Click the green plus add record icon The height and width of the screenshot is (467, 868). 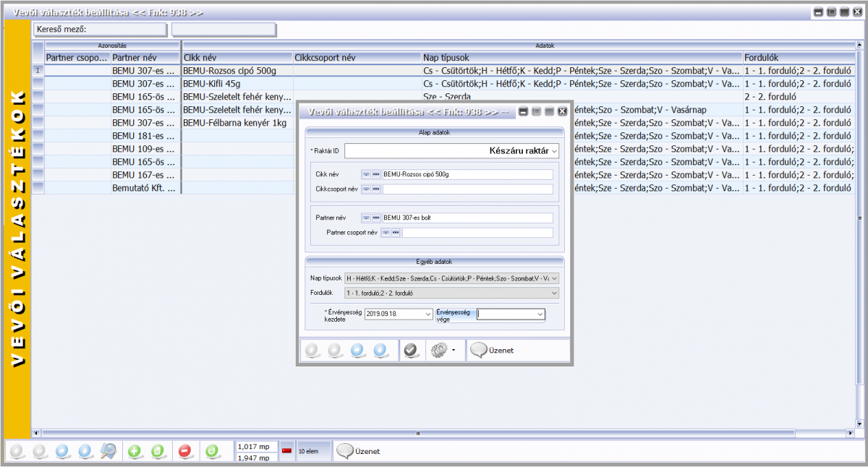[x=135, y=451]
